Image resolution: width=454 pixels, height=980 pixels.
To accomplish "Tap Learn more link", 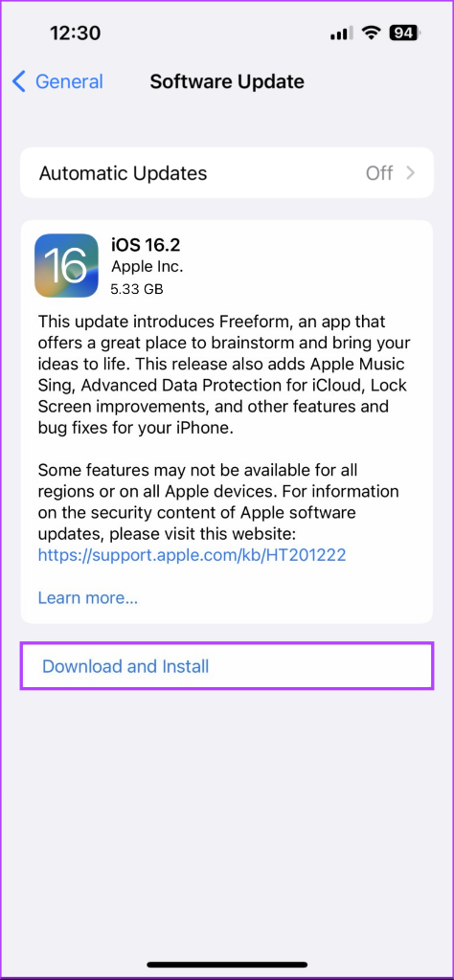I will click(x=88, y=598).
